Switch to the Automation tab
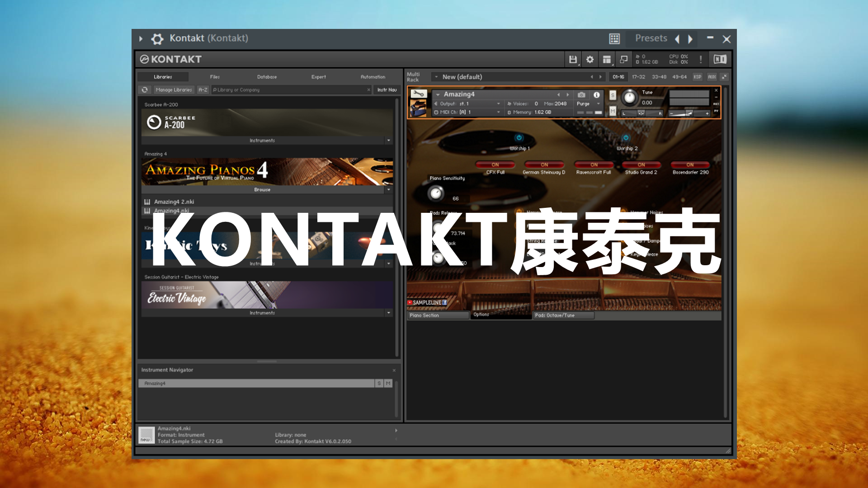The width and height of the screenshot is (868, 488). tap(373, 77)
